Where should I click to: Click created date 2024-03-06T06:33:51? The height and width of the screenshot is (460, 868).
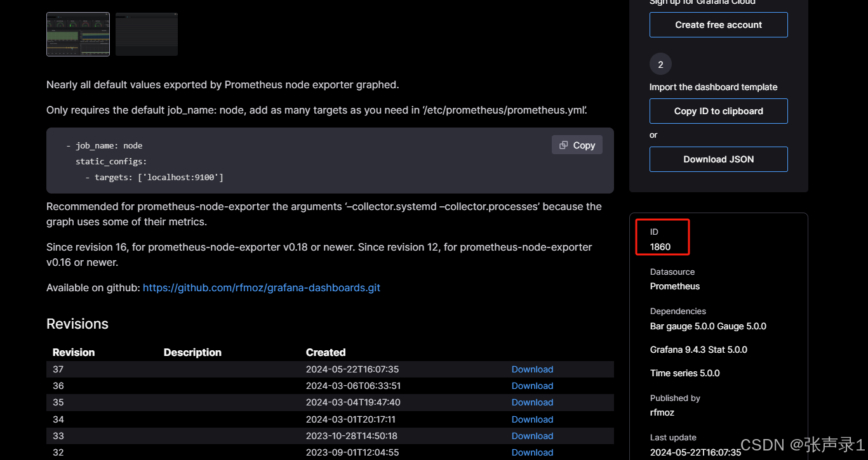353,386
